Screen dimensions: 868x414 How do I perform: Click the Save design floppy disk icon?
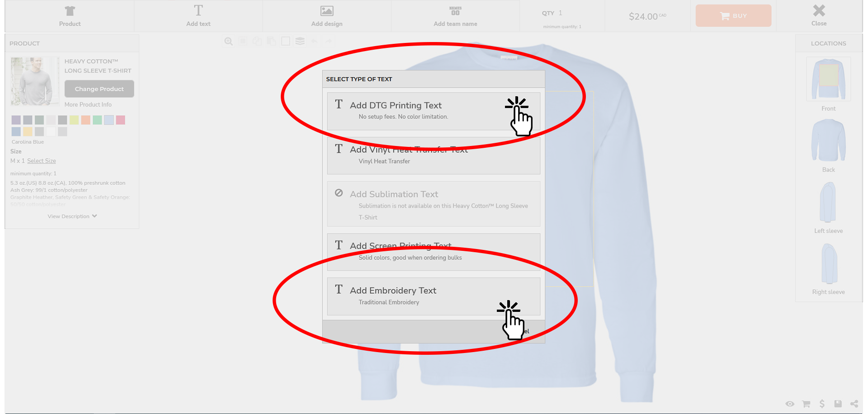[838, 404]
